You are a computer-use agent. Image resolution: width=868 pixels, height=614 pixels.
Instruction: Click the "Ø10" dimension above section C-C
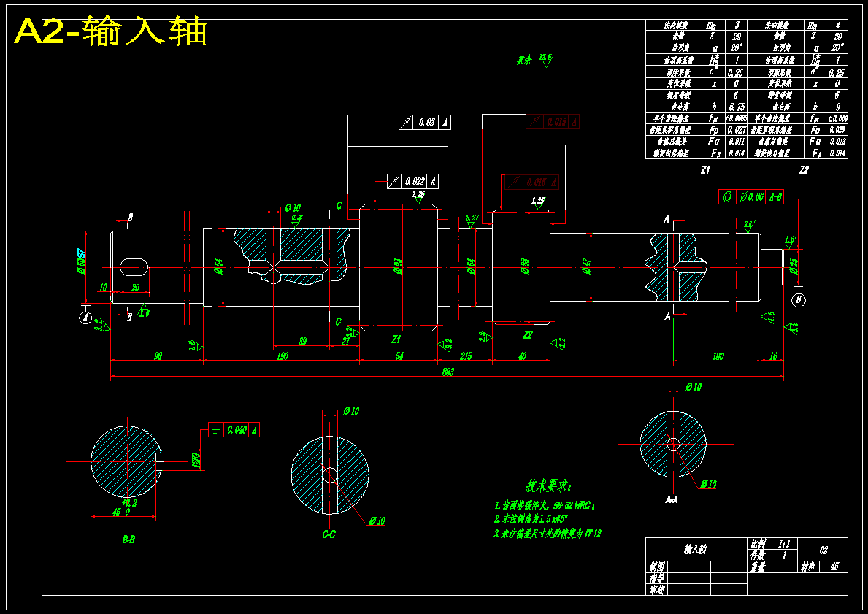click(351, 411)
